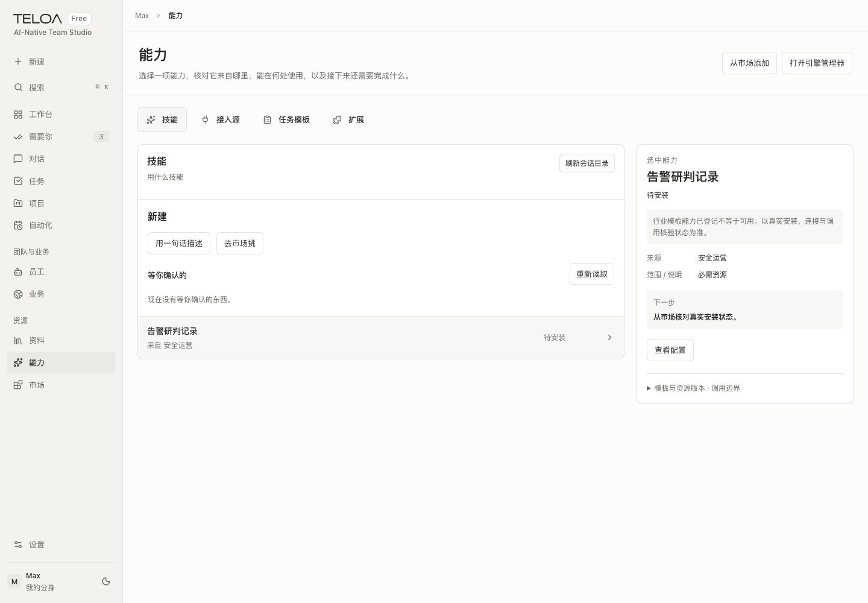Click the plus icon beside 新建
The width and height of the screenshot is (868, 603).
18,62
